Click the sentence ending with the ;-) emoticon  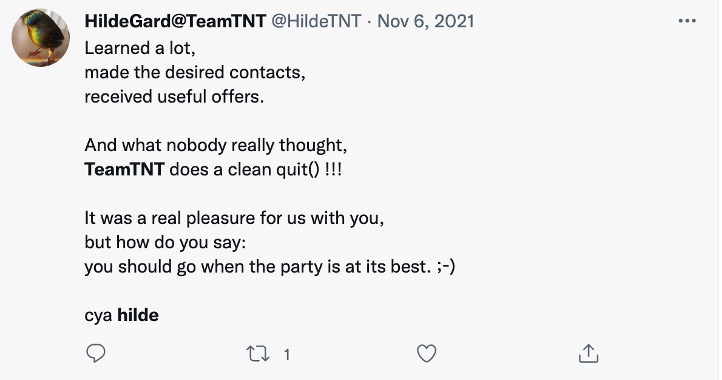pyautogui.click(x=270, y=267)
